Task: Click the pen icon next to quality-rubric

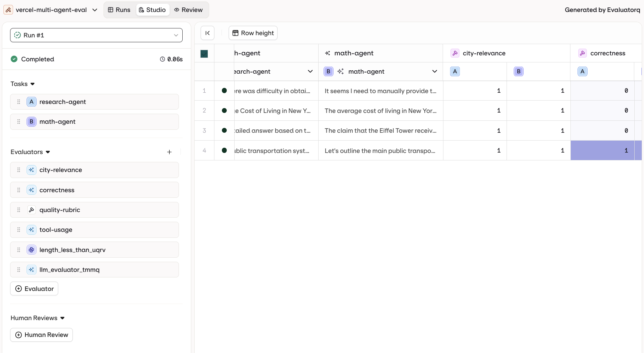Action: point(31,210)
